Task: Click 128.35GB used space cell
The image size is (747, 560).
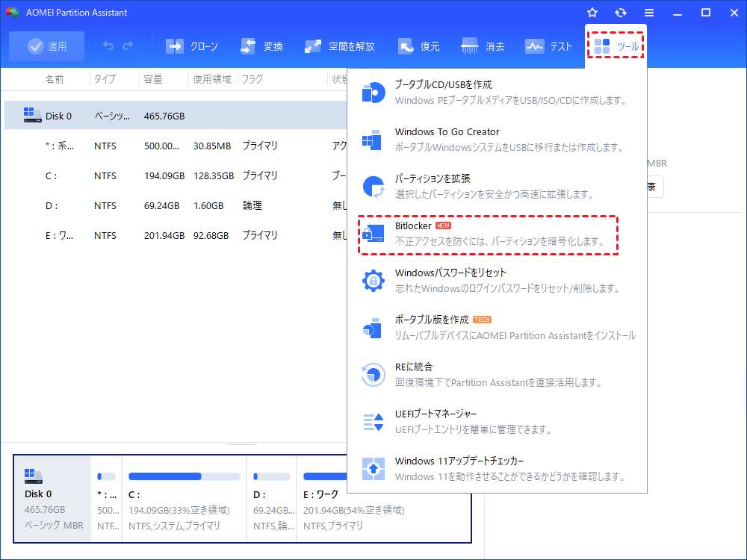Action: [214, 175]
